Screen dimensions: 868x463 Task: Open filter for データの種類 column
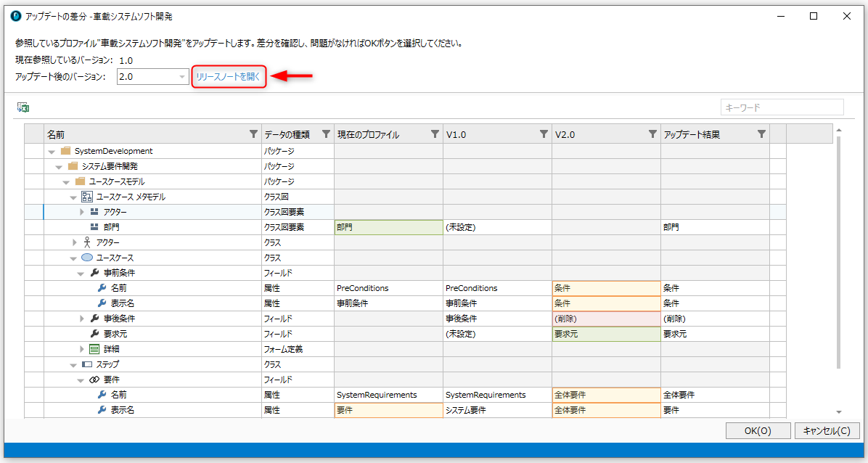[326, 134]
